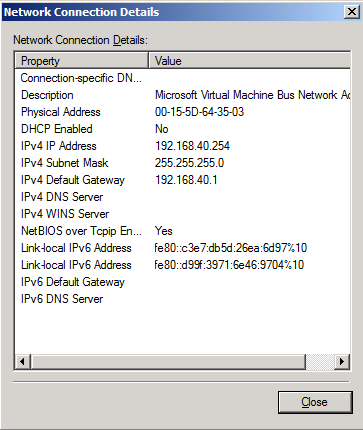Image resolution: width=363 pixels, height=430 pixels.
Task: Select the Physical Address row
Action: coord(183,112)
